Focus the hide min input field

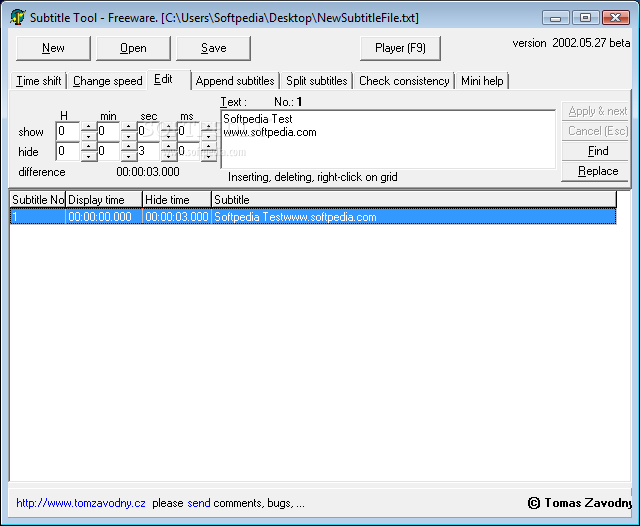point(109,151)
